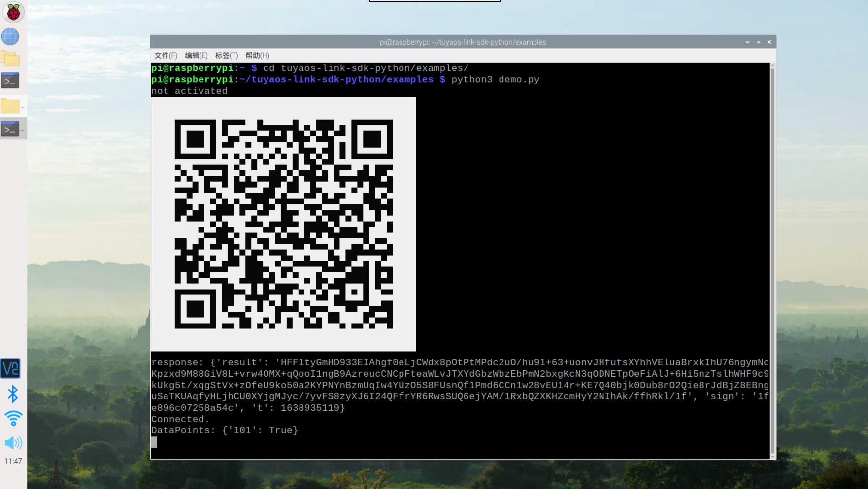Screen dimensions: 868x489
Task: Open the Wi-Fi network menu
Action: 13,418
